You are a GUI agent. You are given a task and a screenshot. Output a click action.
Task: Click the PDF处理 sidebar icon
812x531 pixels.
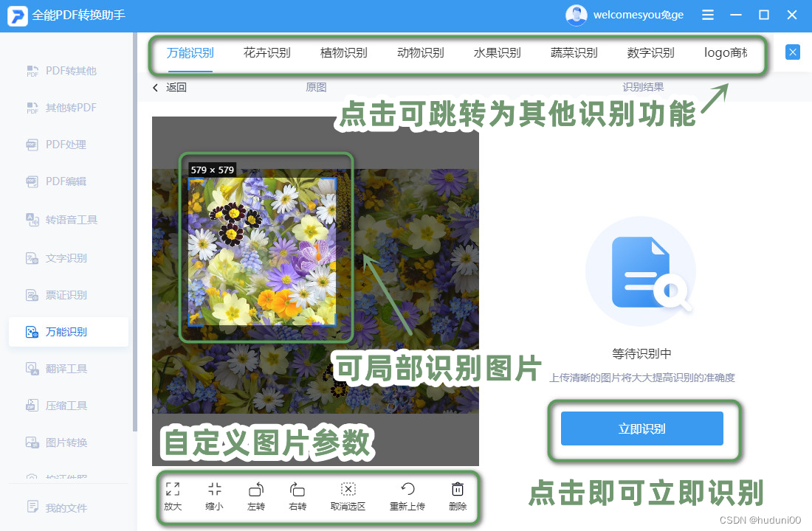tap(32, 145)
